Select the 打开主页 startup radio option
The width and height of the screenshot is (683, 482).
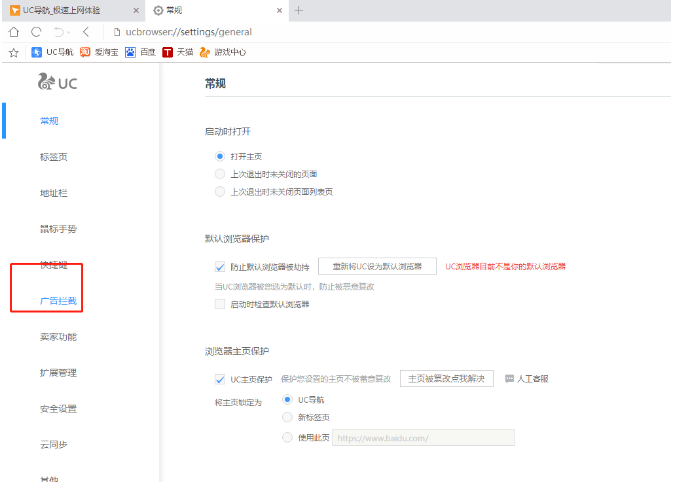click(220, 157)
